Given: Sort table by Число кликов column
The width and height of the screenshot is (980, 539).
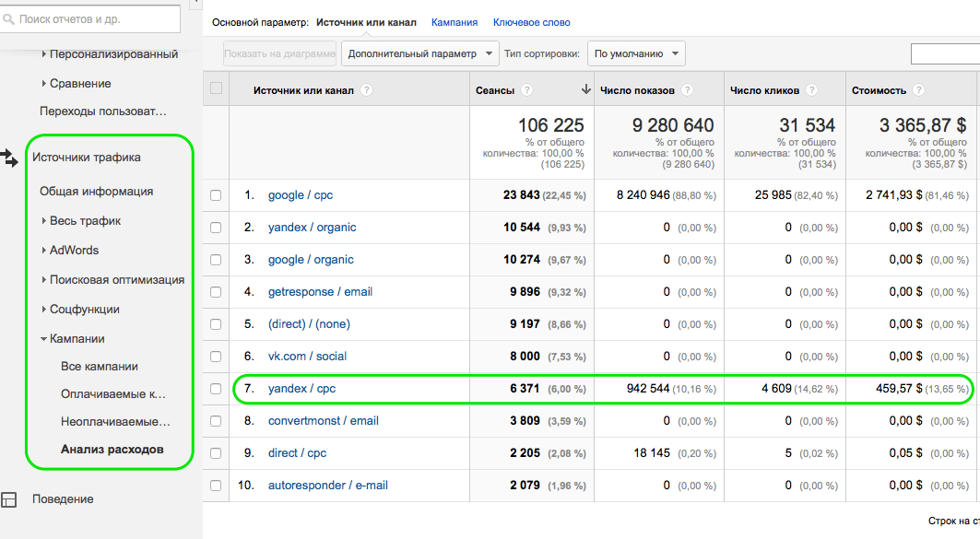Looking at the screenshot, I should click(x=764, y=90).
